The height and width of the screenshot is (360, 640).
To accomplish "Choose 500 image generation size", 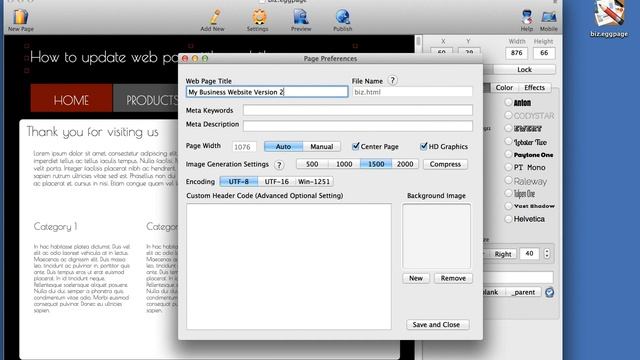I will [312, 164].
